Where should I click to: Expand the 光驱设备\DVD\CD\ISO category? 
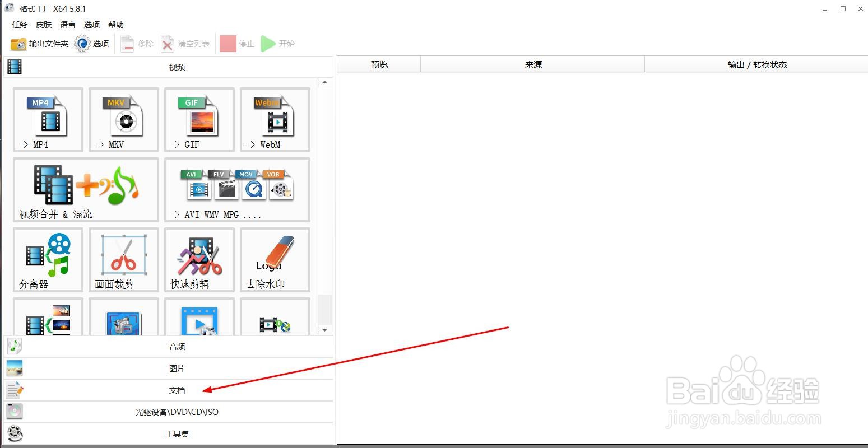(168, 412)
